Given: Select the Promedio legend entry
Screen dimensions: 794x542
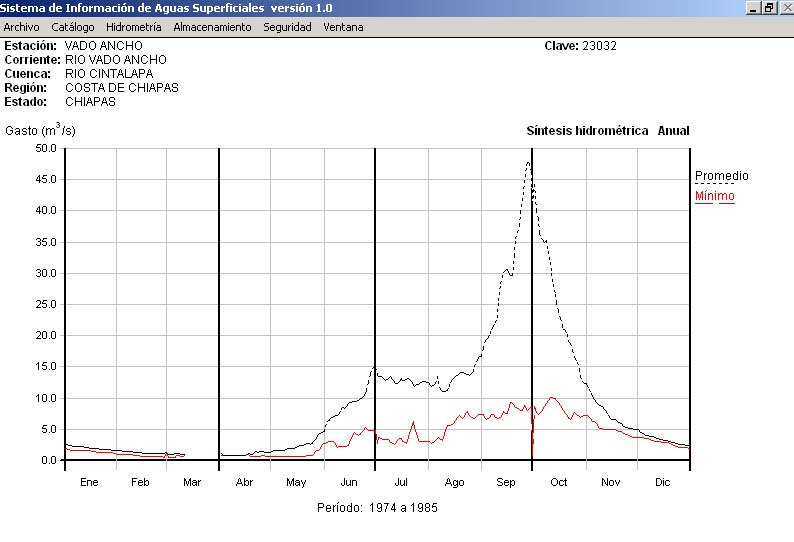Looking at the screenshot, I should tap(721, 176).
